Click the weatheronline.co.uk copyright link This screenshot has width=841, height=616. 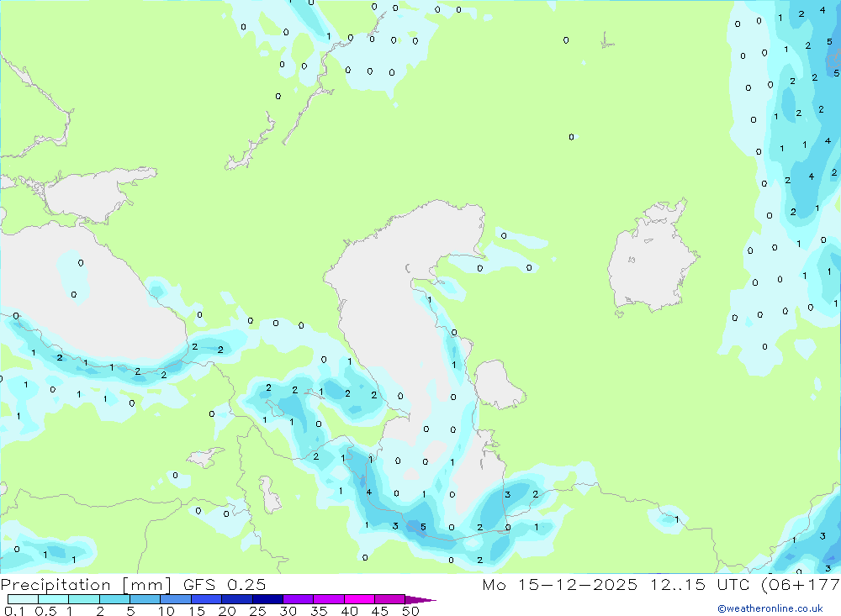[x=770, y=608]
